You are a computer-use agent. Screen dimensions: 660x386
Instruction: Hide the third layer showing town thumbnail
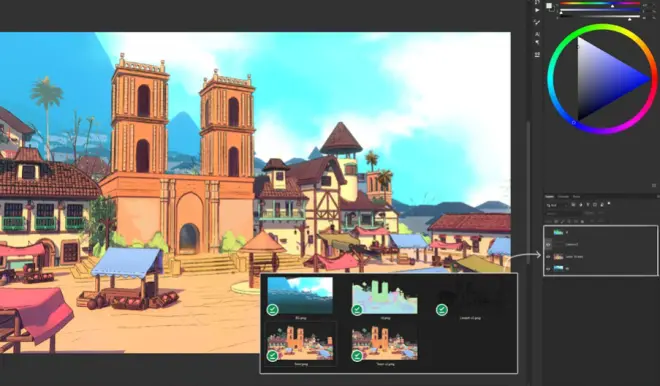pyautogui.click(x=548, y=257)
